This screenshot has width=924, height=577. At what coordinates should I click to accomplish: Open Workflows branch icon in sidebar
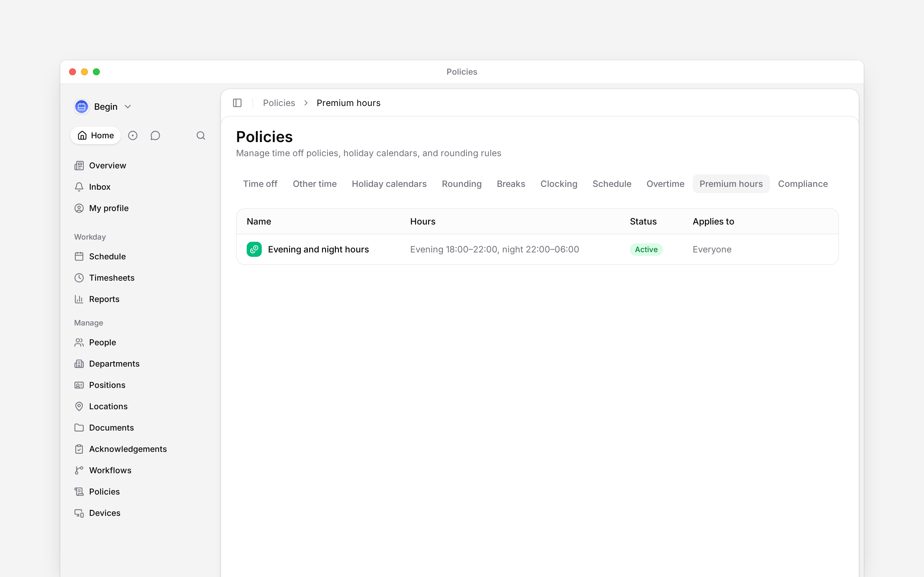[79, 470]
